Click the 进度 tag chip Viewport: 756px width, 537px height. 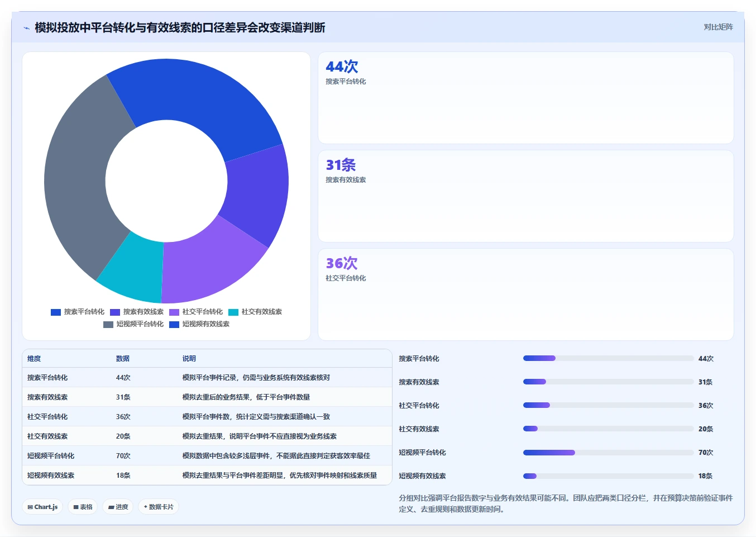[118, 507]
